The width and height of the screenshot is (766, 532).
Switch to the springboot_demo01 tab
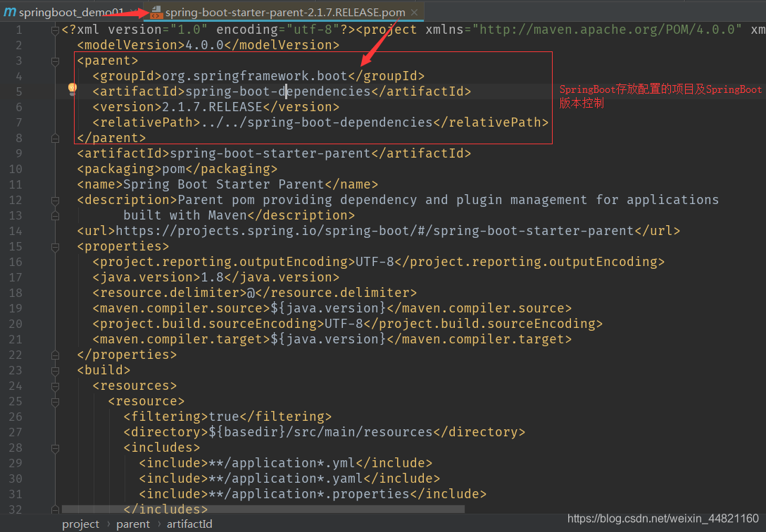71,12
